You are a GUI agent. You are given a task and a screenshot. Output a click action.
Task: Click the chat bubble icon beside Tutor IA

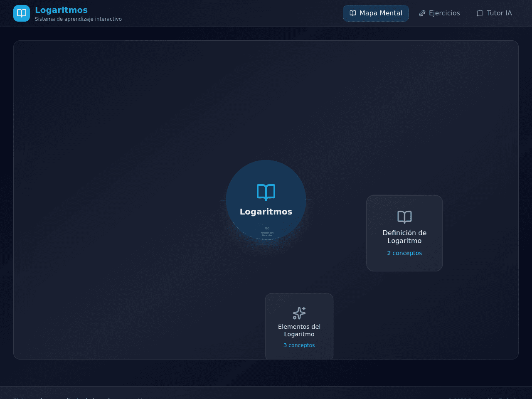point(480,13)
